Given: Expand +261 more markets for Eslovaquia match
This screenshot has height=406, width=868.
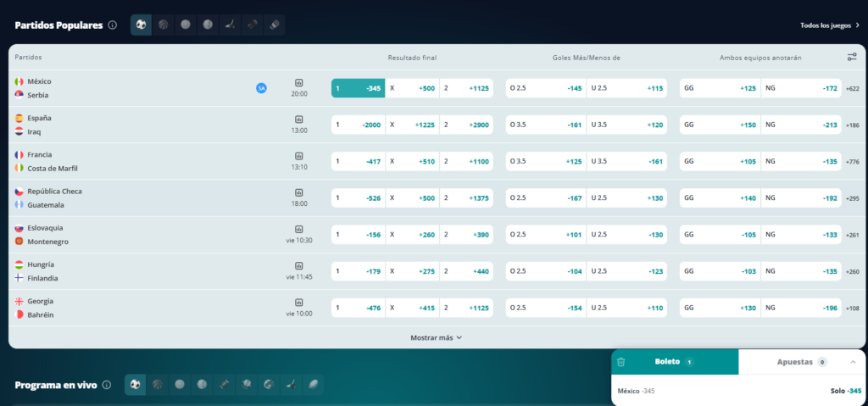Looking at the screenshot, I should [853, 235].
